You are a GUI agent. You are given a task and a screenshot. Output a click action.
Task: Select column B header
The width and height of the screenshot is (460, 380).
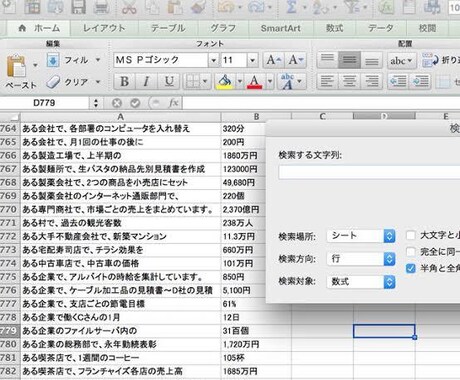256,116
